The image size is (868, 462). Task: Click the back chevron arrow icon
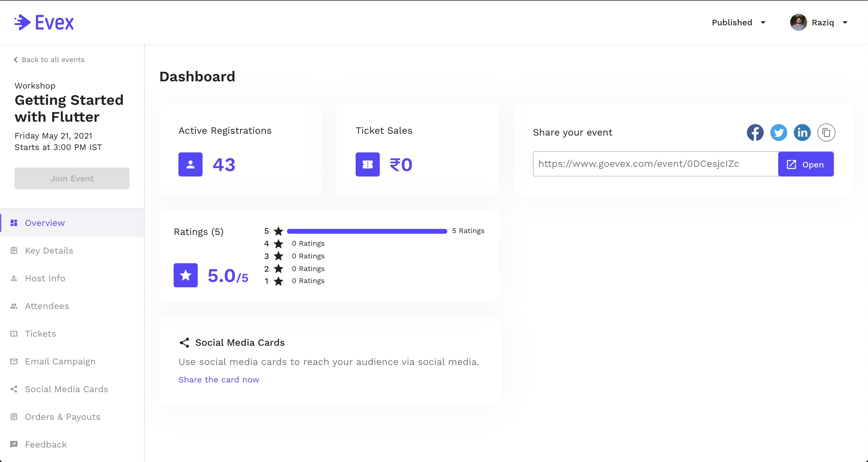pyautogui.click(x=15, y=60)
